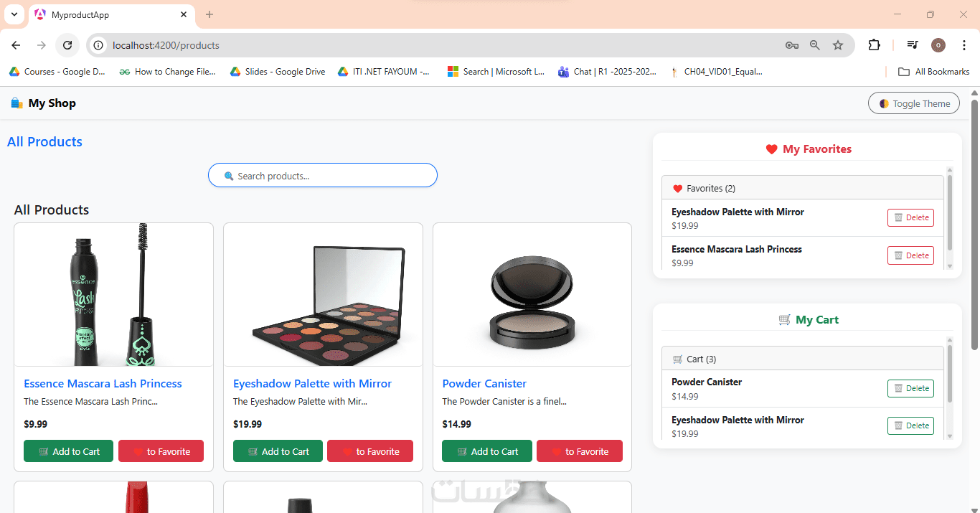
Task: Click the eyeshadow palette product image
Action: [x=323, y=295]
